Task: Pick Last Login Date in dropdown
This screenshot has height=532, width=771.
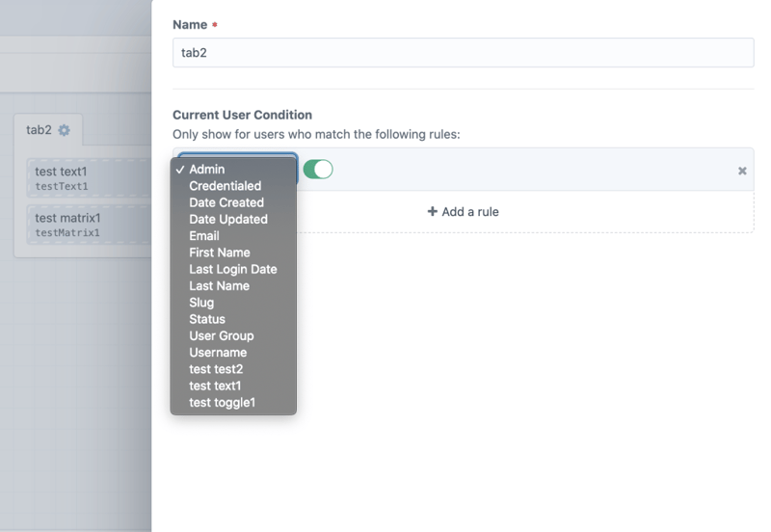Action: click(232, 269)
